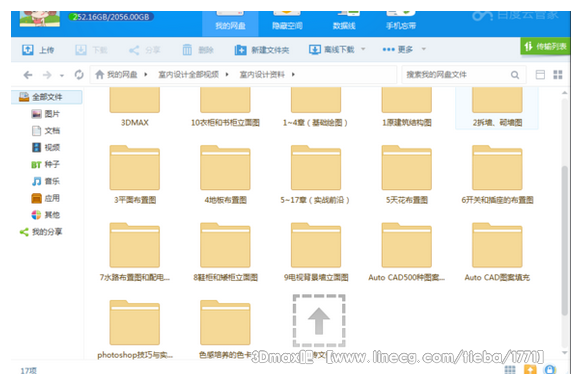Click the 上传 upload button
The image size is (573, 374).
point(38,50)
